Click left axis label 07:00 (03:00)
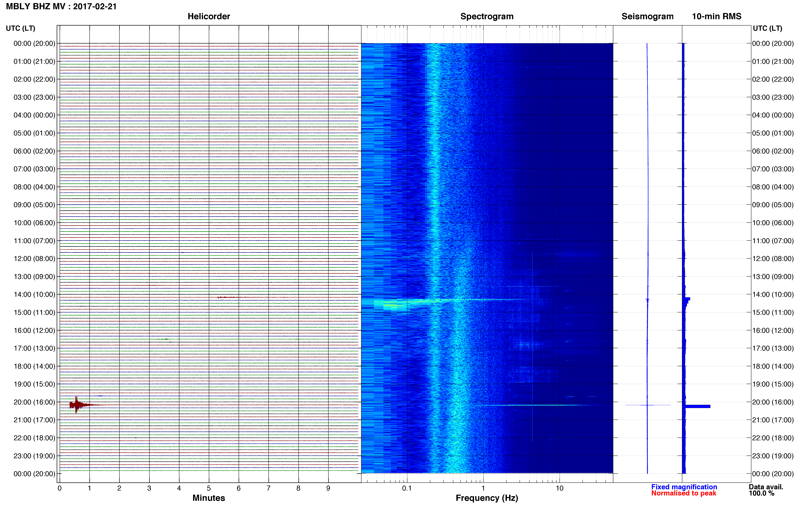Viewport: 812px width, 508px height. pyautogui.click(x=34, y=169)
